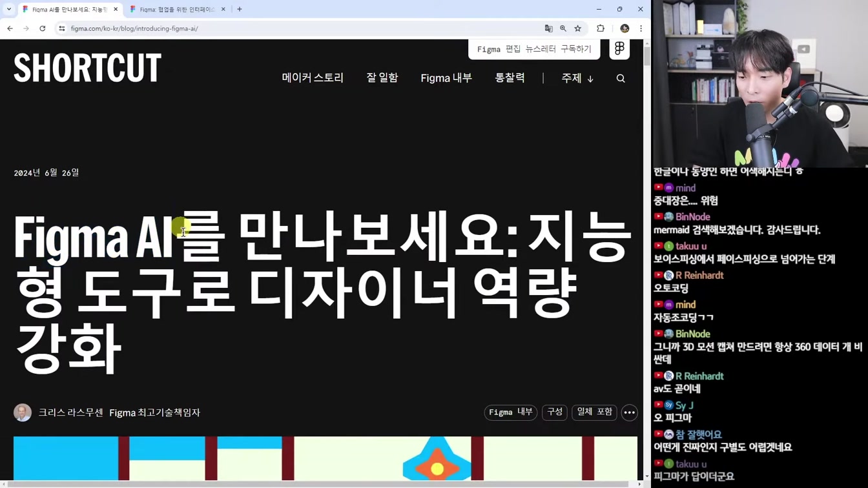
Task: Open the tab search dropdown arrow
Action: click(x=9, y=9)
